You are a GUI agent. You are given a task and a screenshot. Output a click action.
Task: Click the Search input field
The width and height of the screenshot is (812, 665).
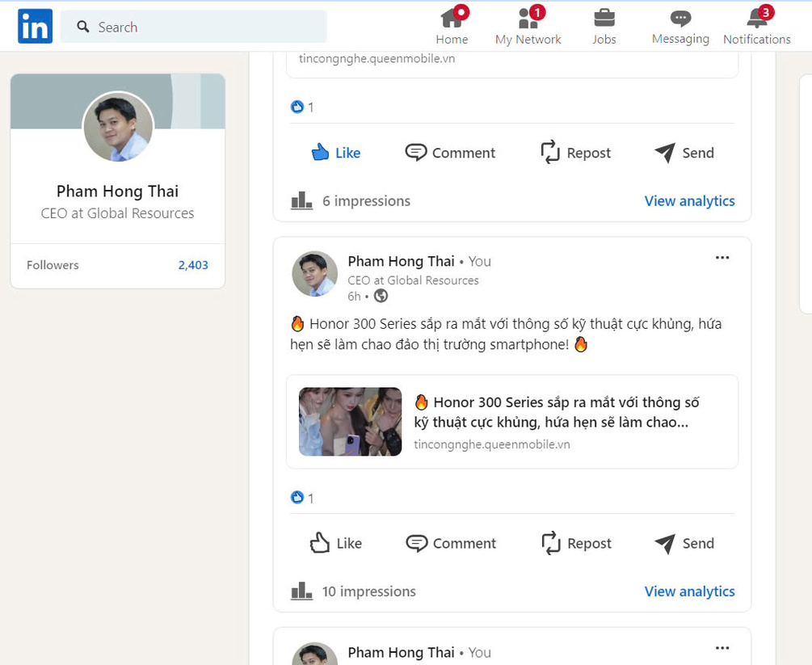tap(194, 27)
